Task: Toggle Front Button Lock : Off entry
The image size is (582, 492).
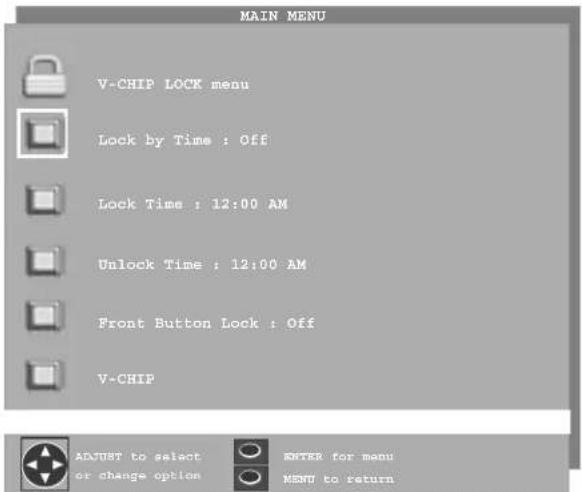Action: click(206, 323)
